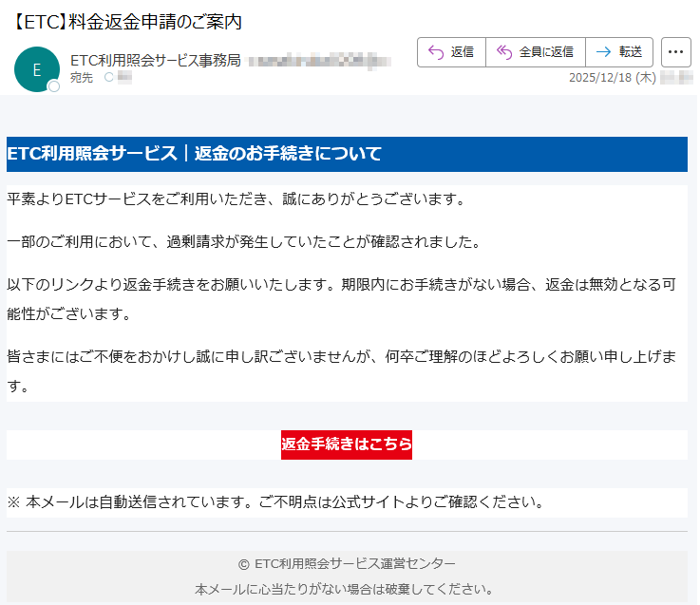Click the note ※ 本メールは自動送信されています
The width and height of the screenshot is (700, 605).
pos(275,501)
